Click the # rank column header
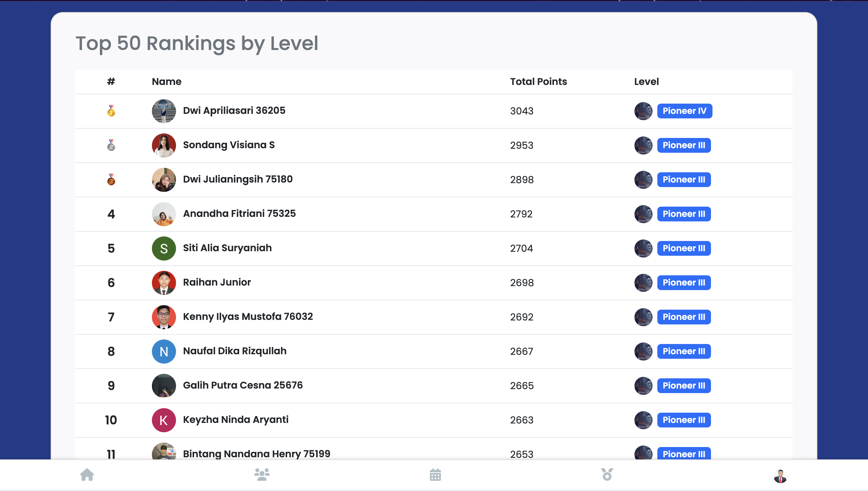The height and width of the screenshot is (491, 868). [x=111, y=82]
